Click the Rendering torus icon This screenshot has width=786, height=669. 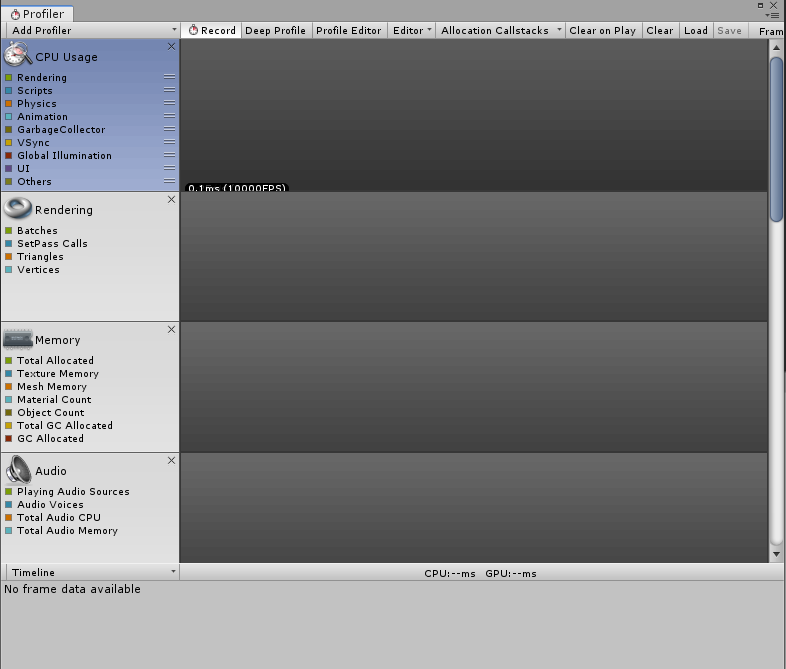[18, 208]
